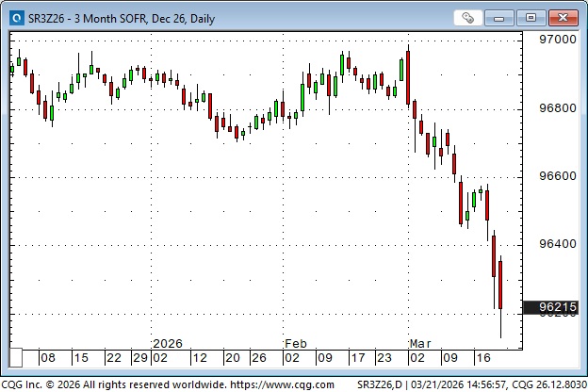Click the 96400 price scale label
588x392 pixels.
pyautogui.click(x=556, y=244)
